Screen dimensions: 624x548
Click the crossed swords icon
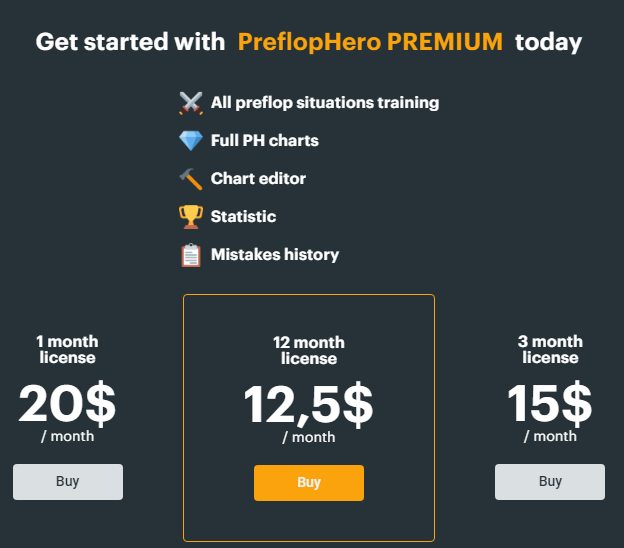tap(191, 103)
